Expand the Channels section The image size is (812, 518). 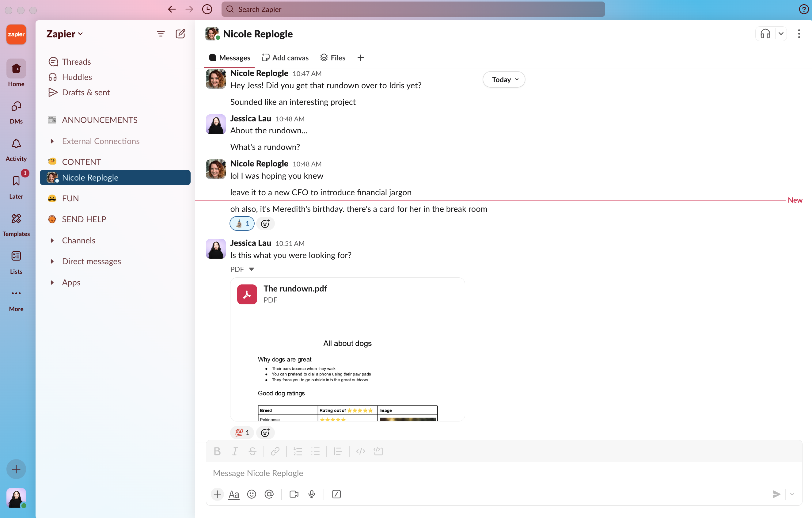[78, 240]
